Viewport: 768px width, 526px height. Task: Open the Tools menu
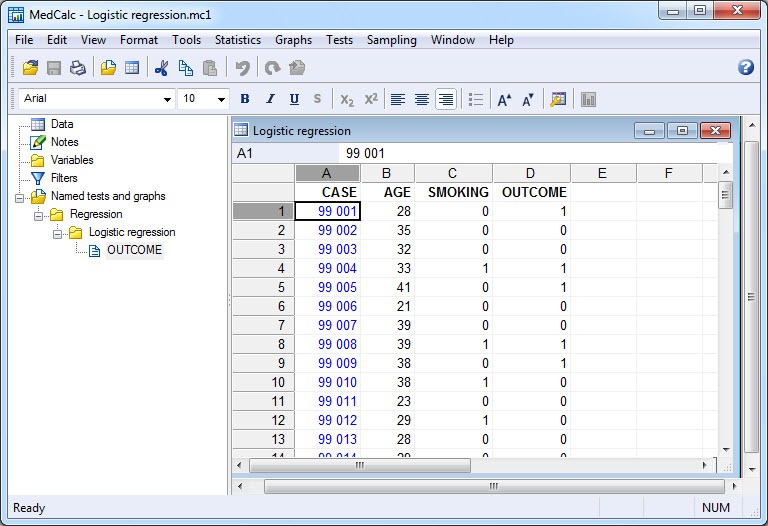186,40
